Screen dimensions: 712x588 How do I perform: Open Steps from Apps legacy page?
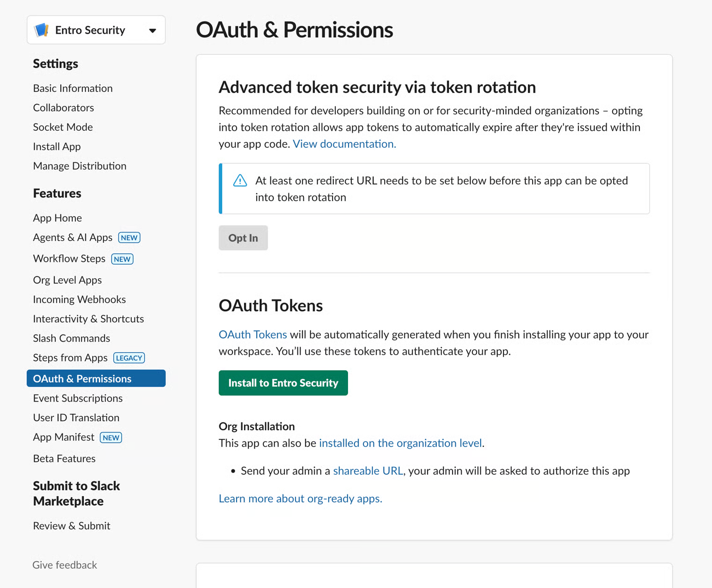click(70, 358)
